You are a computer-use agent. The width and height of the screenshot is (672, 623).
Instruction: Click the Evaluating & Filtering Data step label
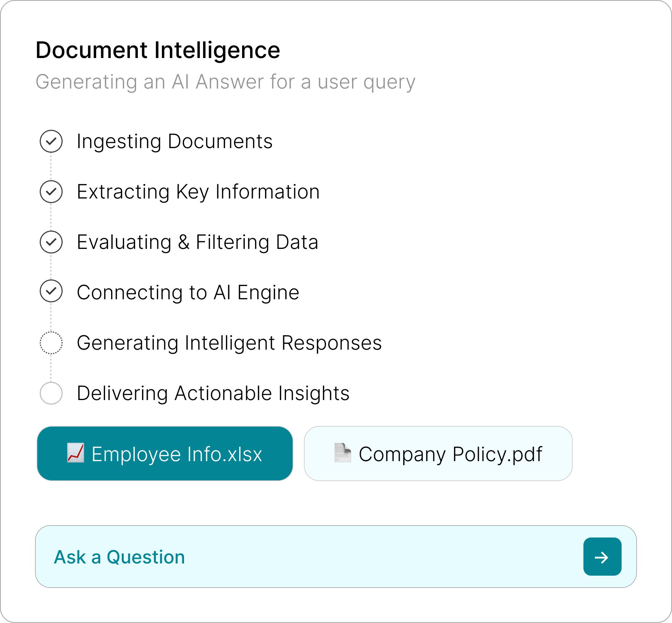(197, 242)
